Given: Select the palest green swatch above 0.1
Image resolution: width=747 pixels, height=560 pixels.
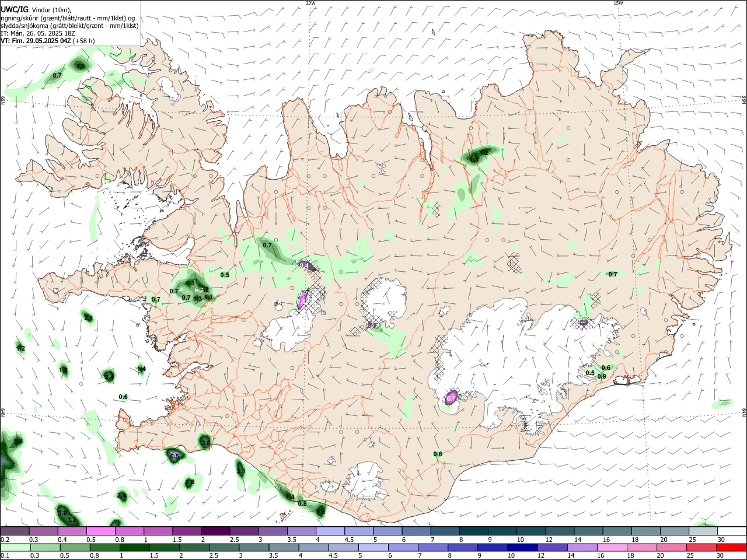Looking at the screenshot, I should point(15,548).
